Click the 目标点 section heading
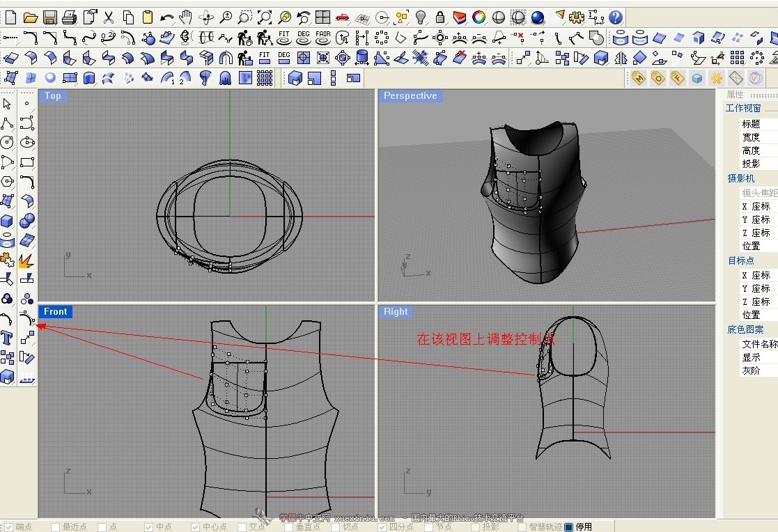This screenshot has width=778, height=532. coord(741,260)
